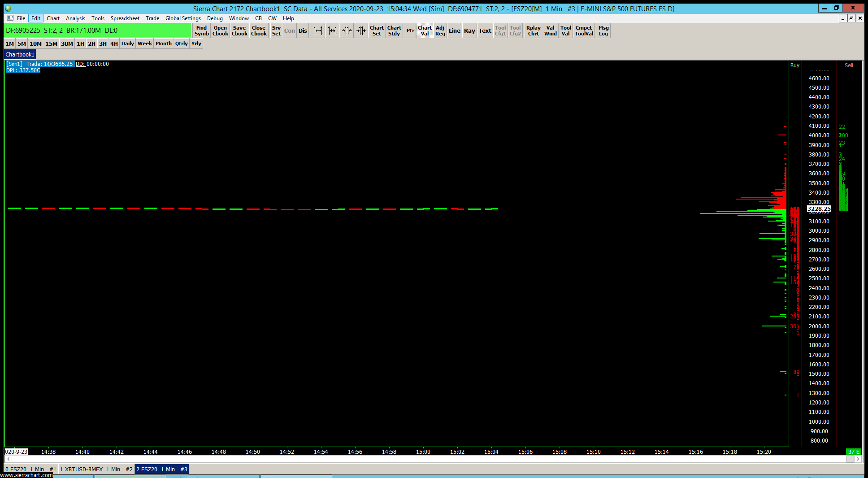Switch chart to 10M timeframe
The height and width of the screenshot is (478, 868).
(x=35, y=43)
